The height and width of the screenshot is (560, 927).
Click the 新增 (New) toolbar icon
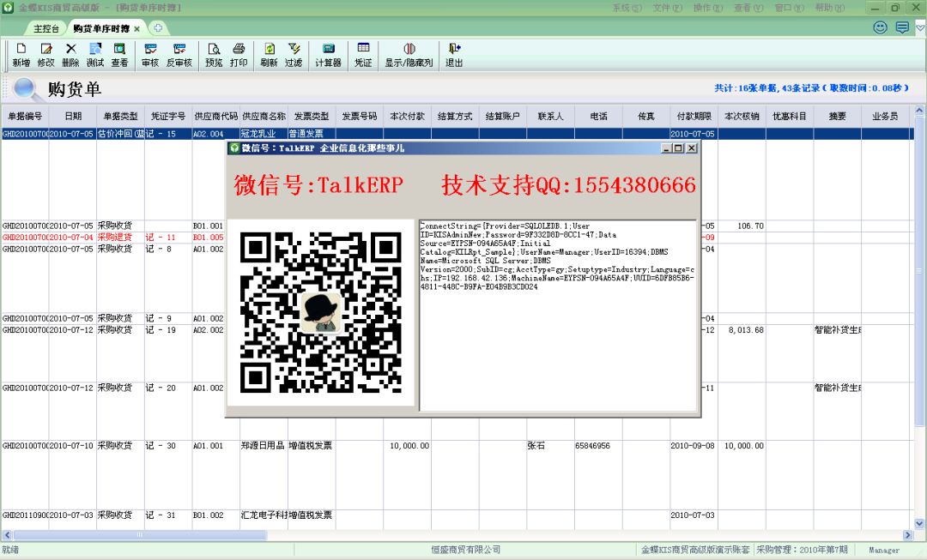coord(21,56)
